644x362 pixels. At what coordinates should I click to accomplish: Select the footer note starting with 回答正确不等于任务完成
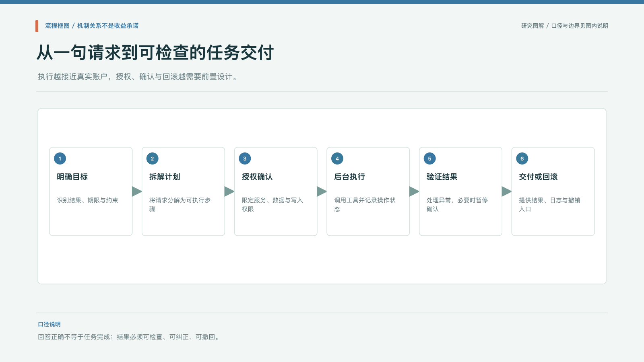pyautogui.click(x=129, y=337)
